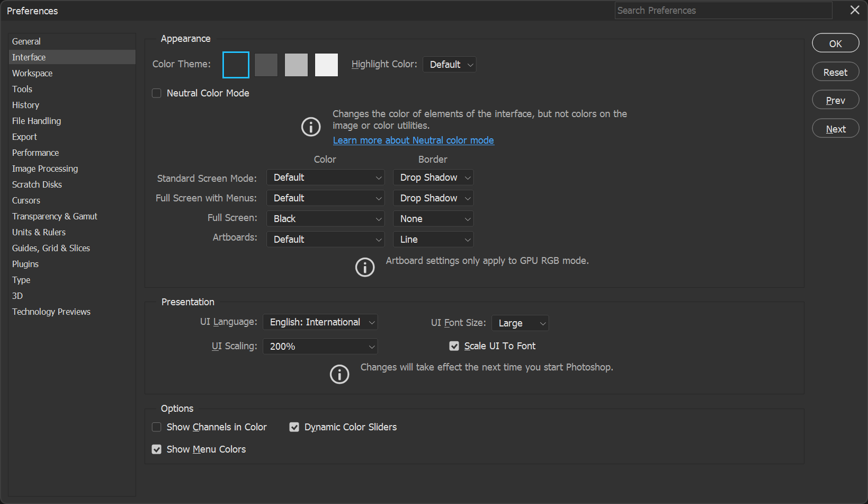Open the Standard Screen Mode border dropdown

[433, 177]
